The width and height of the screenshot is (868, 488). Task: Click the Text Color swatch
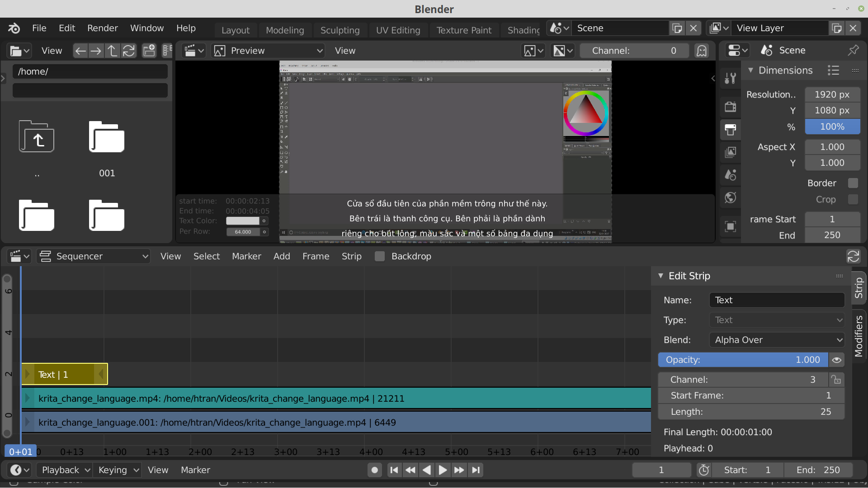243,221
